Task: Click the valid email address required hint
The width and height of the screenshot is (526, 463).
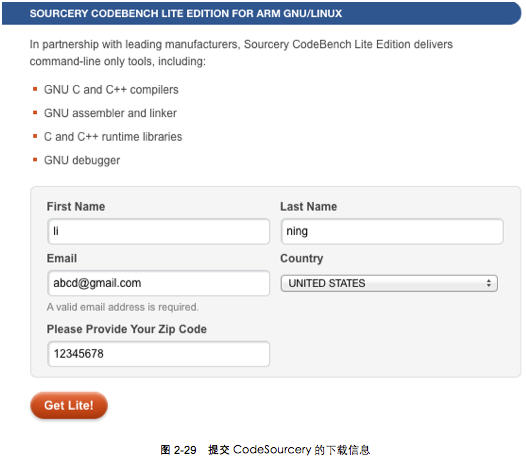Action: point(122,307)
